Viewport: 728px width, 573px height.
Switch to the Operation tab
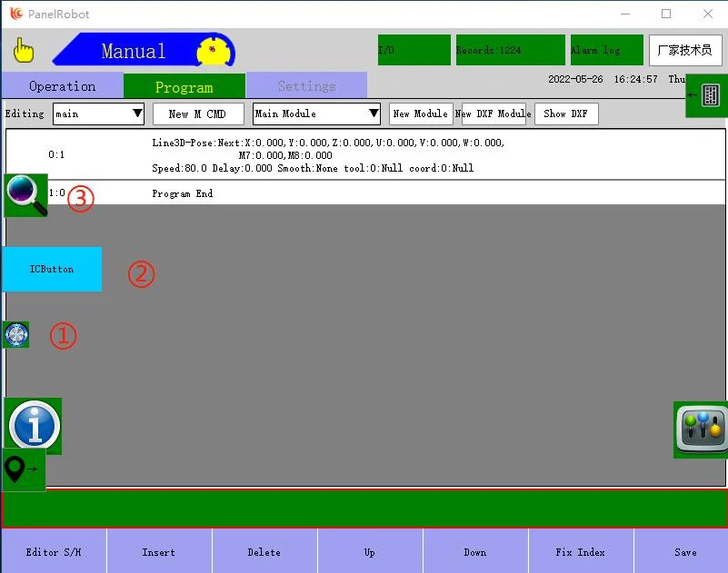tap(62, 86)
